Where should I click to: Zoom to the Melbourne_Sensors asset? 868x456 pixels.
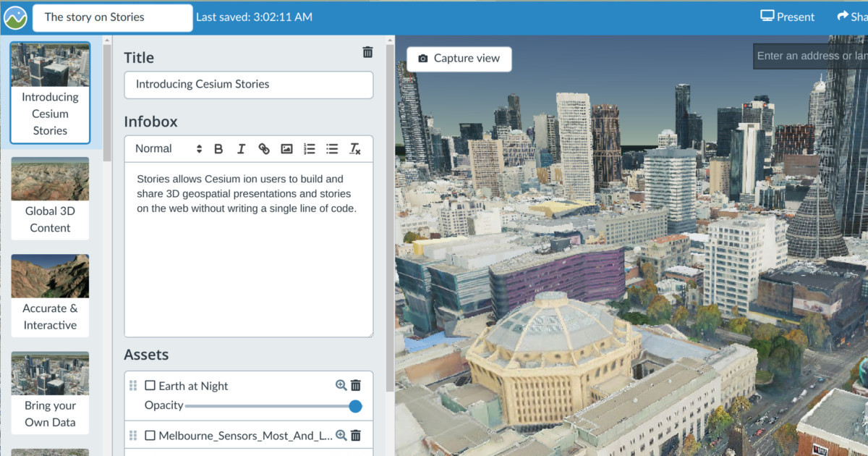pyautogui.click(x=341, y=436)
